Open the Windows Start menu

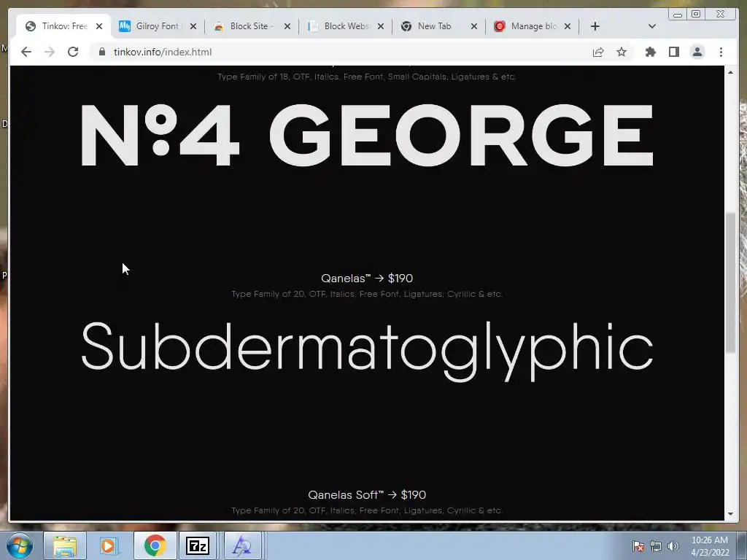20,545
